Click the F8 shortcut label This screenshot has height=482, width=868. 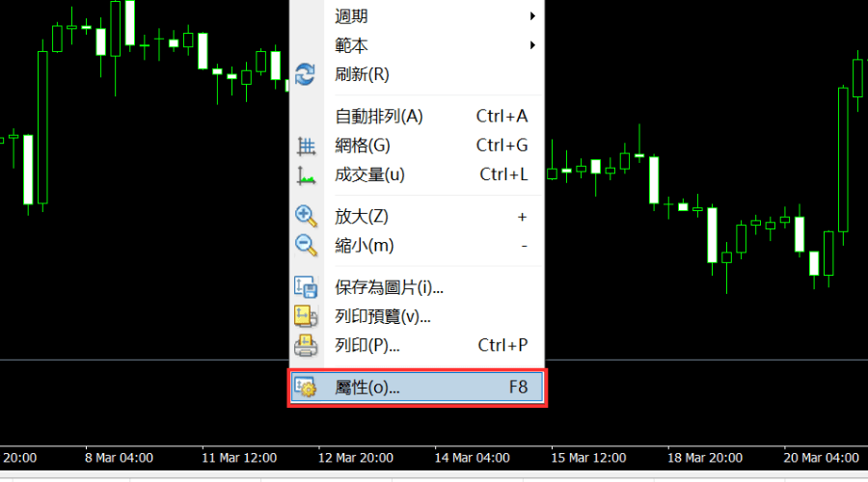click(518, 388)
